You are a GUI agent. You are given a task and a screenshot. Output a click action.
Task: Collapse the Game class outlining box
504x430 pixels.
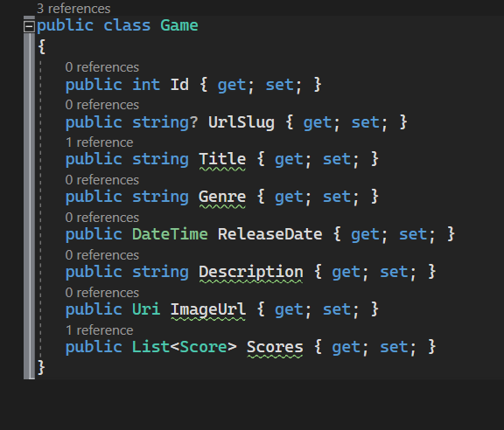(x=29, y=26)
